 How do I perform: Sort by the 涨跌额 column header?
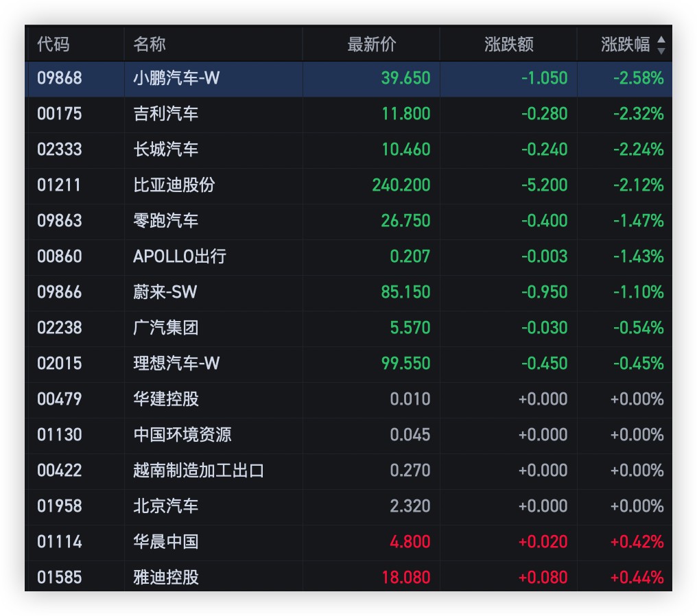click(x=508, y=45)
